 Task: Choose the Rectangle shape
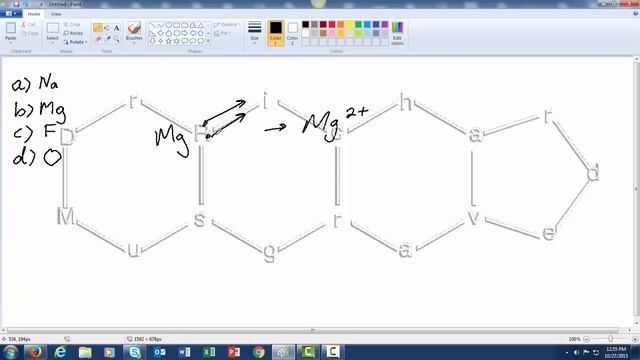tap(176, 25)
